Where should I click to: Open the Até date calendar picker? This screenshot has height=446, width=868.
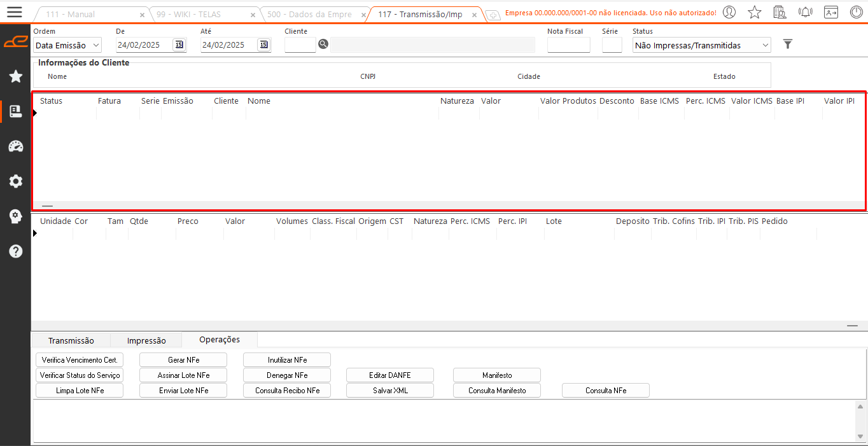(x=263, y=45)
